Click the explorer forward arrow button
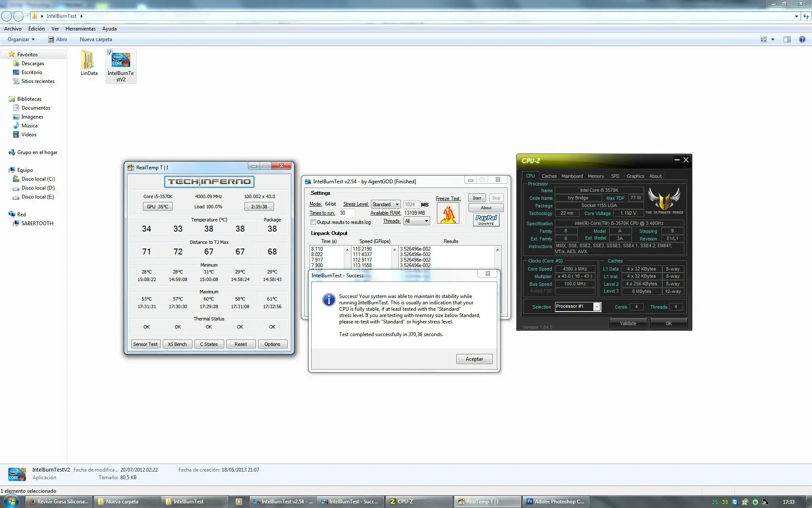The height and width of the screenshot is (508, 812). 19,16
